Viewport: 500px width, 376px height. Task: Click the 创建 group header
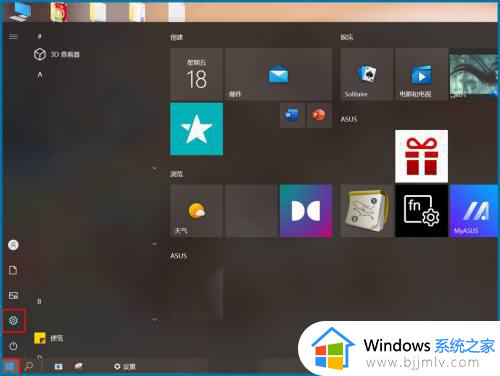pyautogui.click(x=177, y=37)
